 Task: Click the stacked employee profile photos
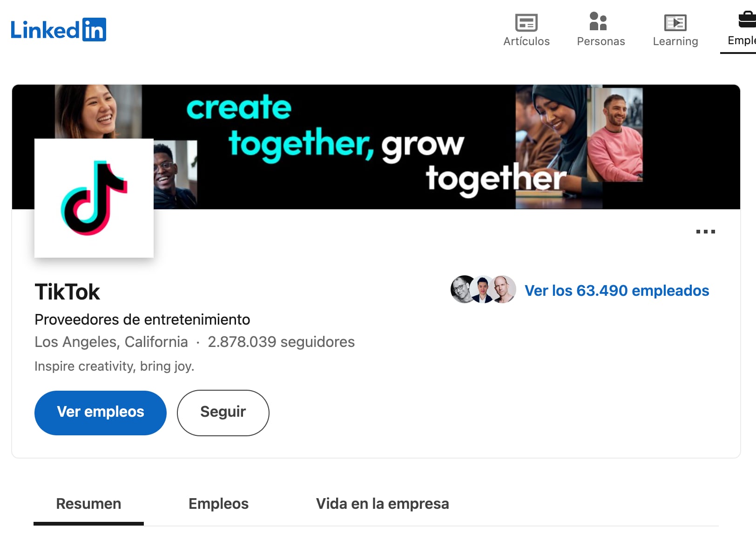(483, 289)
